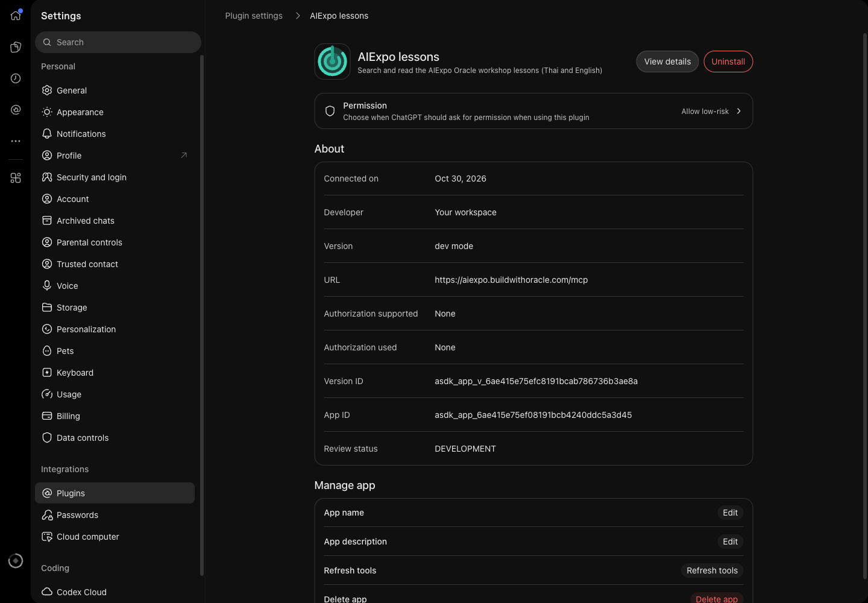
Task: Edit the App name
Action: pos(730,513)
